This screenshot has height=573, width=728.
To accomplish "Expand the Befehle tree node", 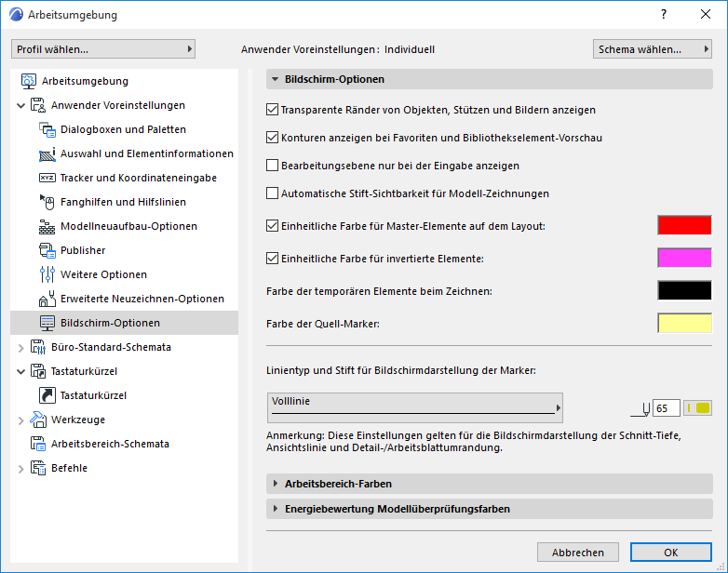I will [20, 469].
